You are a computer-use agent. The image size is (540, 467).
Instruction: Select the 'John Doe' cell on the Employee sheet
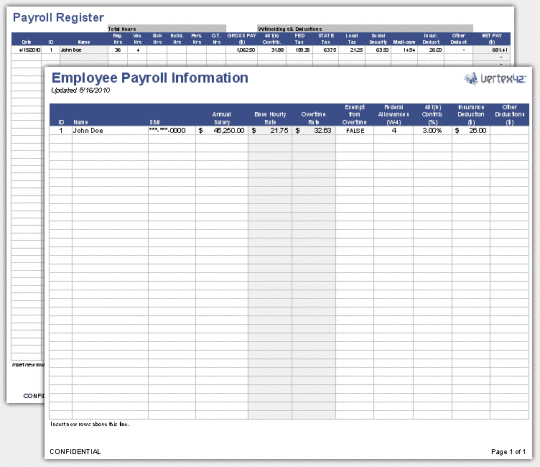coord(110,131)
